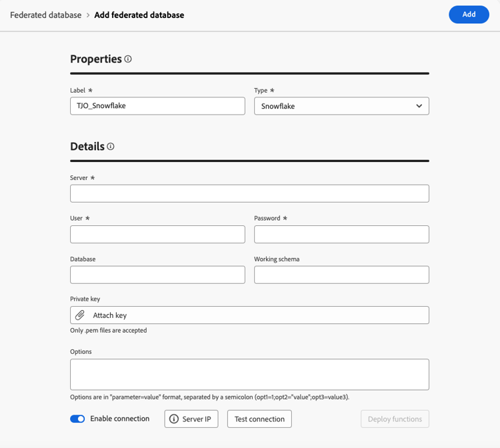Click the paperclip attach icon
This screenshot has width=500, height=448.
click(80, 315)
